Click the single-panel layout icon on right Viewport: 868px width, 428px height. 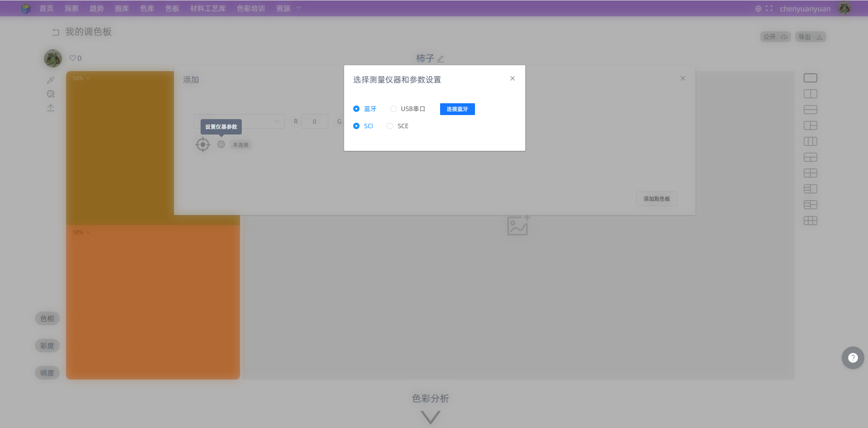tap(810, 77)
